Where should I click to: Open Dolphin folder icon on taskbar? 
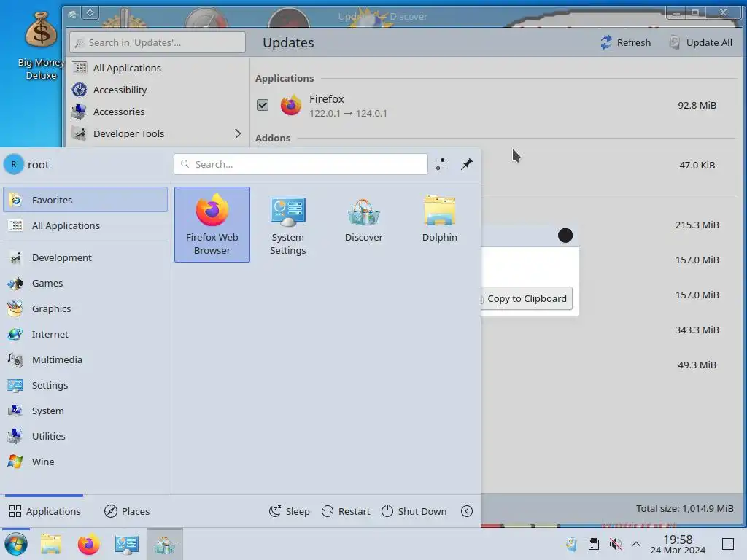pyautogui.click(x=51, y=544)
